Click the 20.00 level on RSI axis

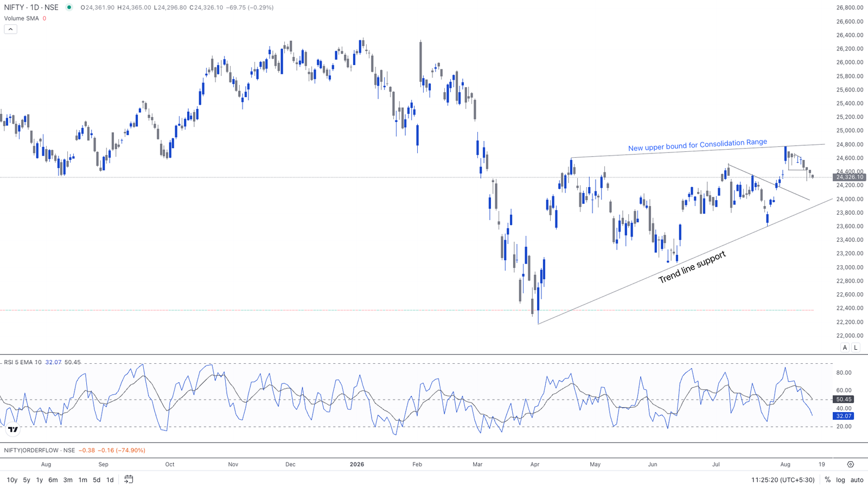844,426
